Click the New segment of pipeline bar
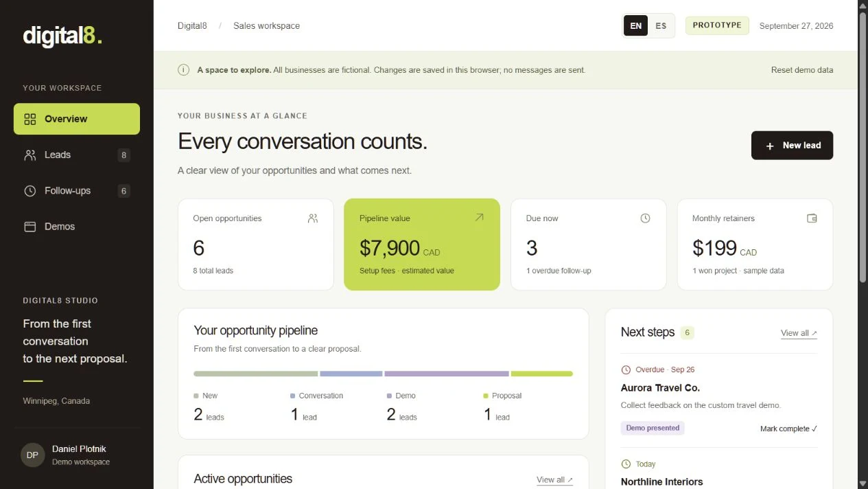Viewport: 868px width, 489px height. (x=255, y=374)
